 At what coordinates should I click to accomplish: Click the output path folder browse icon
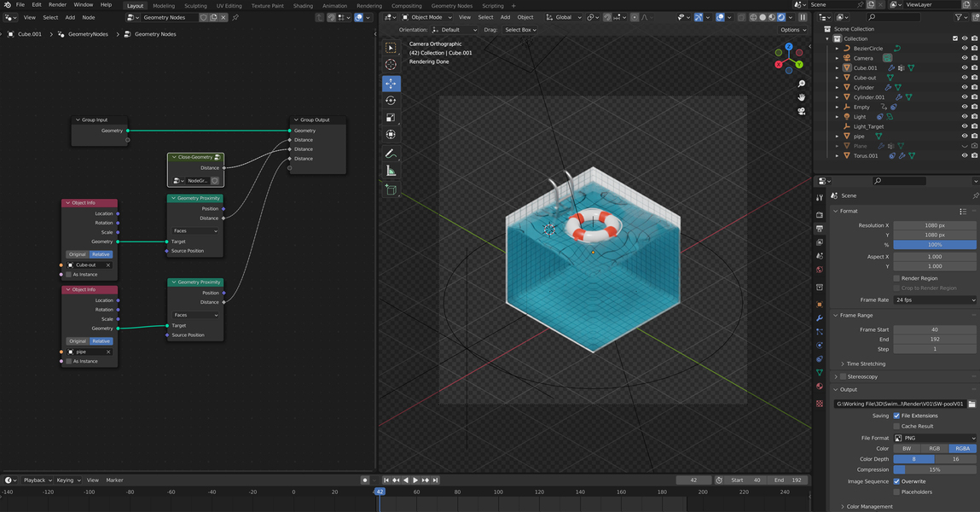coord(971,404)
